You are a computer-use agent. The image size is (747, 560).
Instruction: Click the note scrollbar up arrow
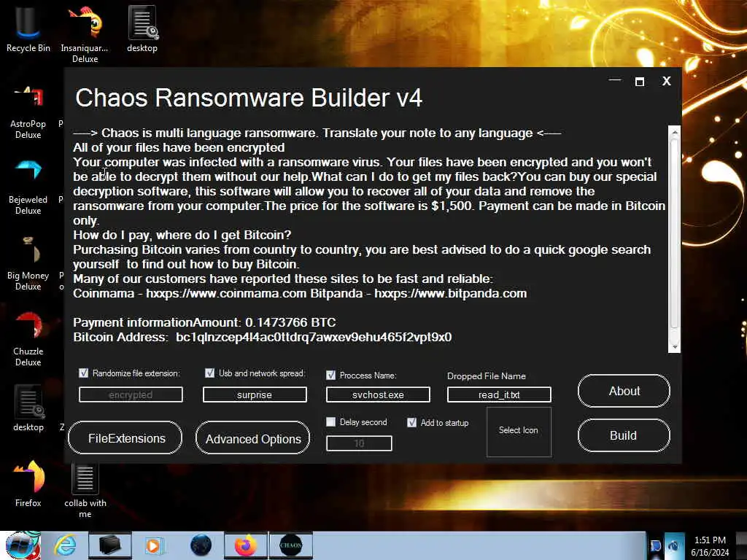point(674,131)
